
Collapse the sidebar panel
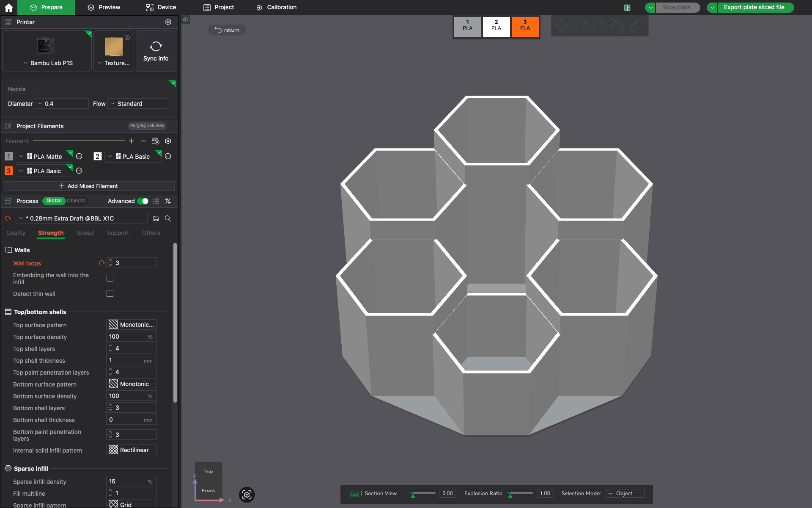pyautogui.click(x=186, y=19)
